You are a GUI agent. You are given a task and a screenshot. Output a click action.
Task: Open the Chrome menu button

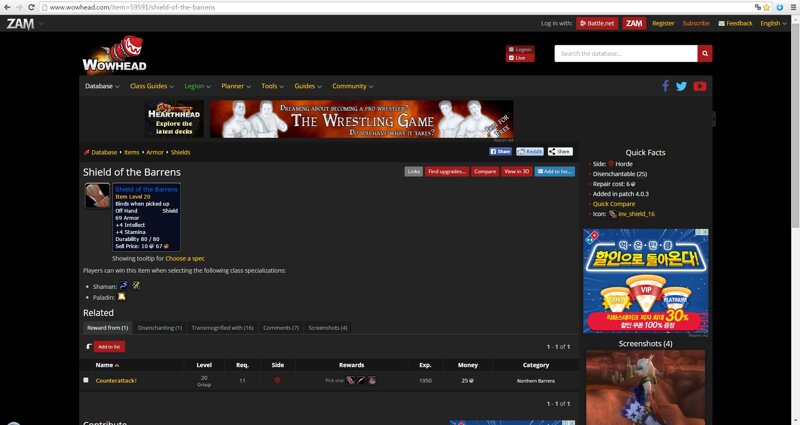click(x=793, y=7)
